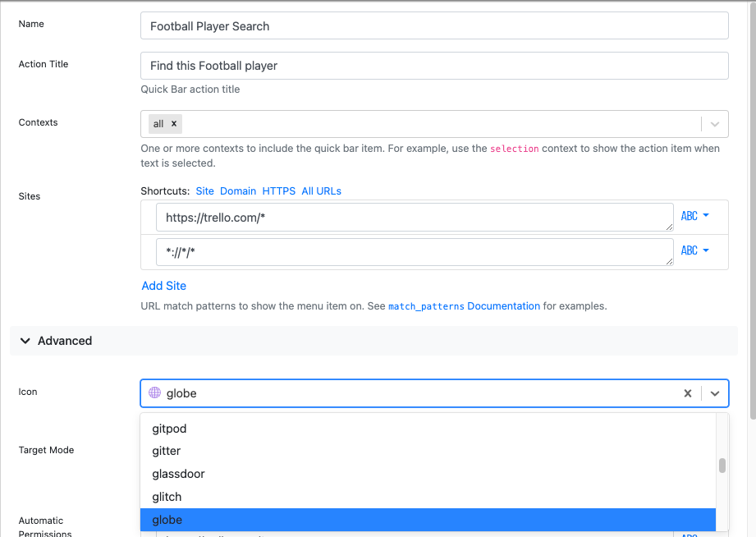Confirm the highlighted "globe" icon option
Viewport: 756px width, 537px height.
[167, 520]
